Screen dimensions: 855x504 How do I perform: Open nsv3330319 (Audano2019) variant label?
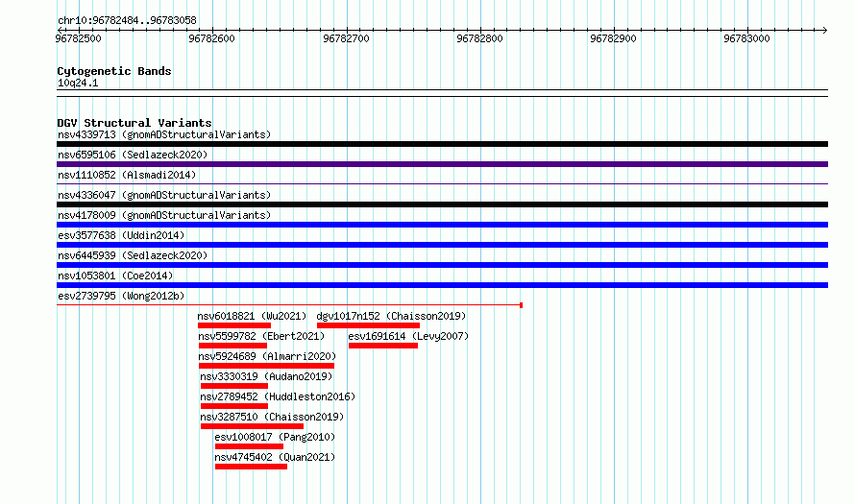click(x=266, y=376)
